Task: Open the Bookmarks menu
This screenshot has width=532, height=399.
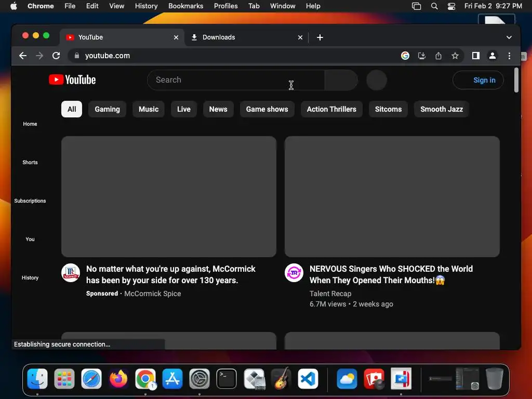Action: [x=186, y=6]
